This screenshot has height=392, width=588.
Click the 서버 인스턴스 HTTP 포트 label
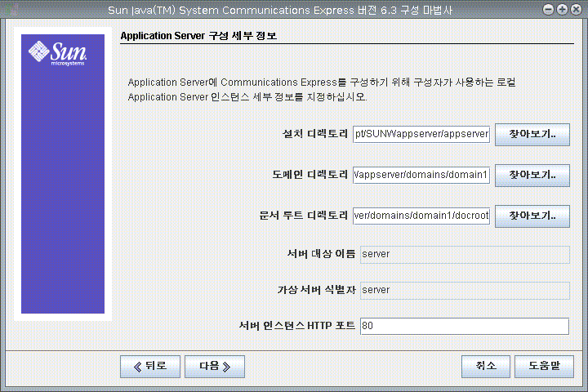tap(297, 326)
